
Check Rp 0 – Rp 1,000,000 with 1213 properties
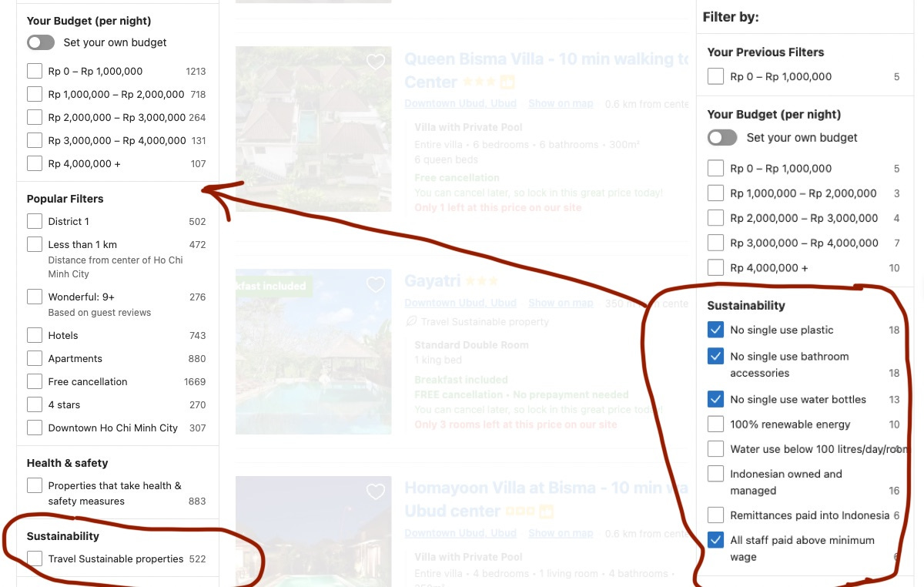[x=35, y=71]
